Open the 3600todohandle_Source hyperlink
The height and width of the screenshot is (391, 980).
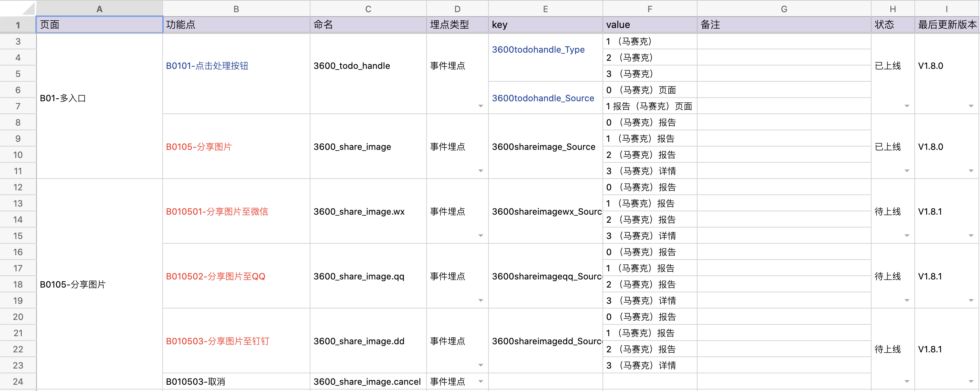click(x=543, y=98)
